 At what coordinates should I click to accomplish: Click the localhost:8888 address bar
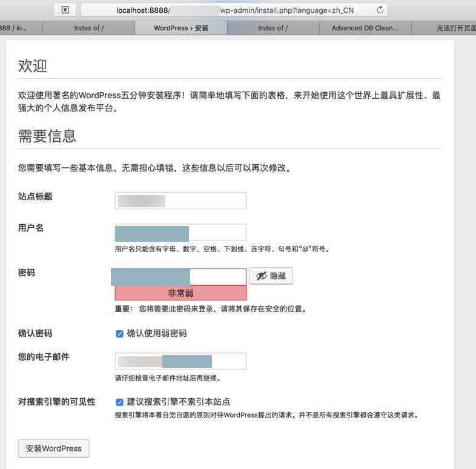pos(234,10)
